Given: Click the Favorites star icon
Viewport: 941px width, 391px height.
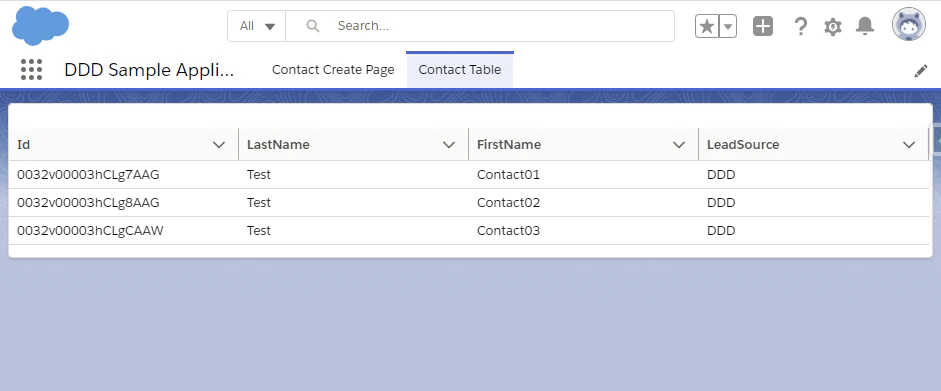Looking at the screenshot, I should pos(707,26).
